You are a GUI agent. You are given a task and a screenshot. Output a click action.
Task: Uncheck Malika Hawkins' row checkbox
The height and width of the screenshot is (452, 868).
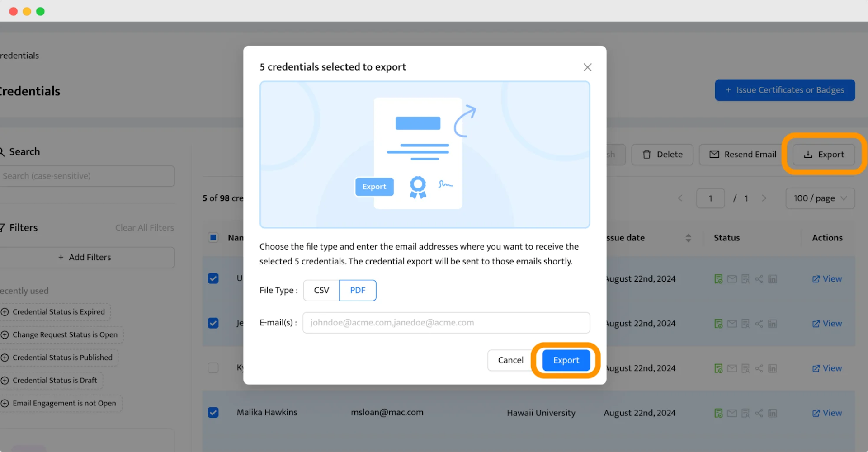click(x=213, y=412)
